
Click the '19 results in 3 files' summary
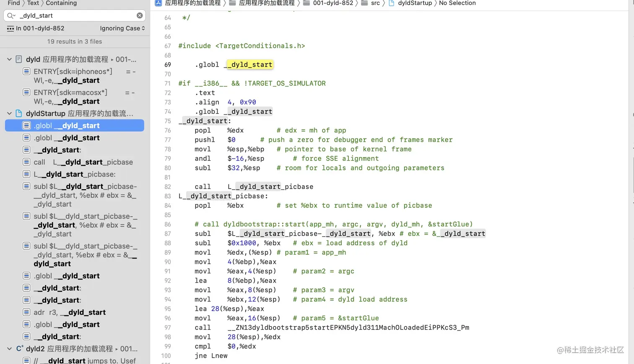pyautogui.click(x=75, y=42)
